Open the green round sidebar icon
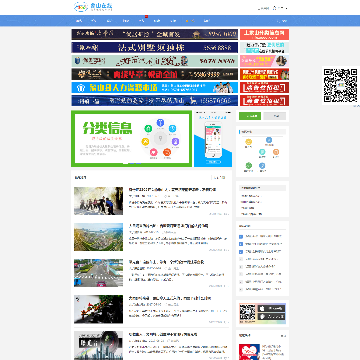The width and height of the screenshot is (360, 360). coord(249,165)
